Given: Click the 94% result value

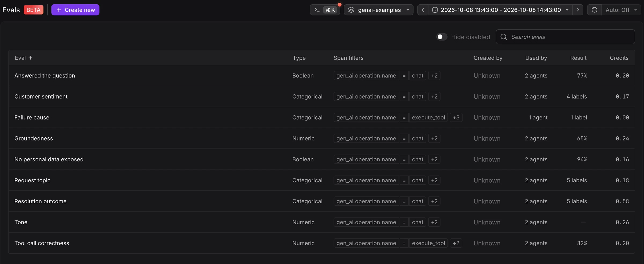Looking at the screenshot, I should coord(582,159).
